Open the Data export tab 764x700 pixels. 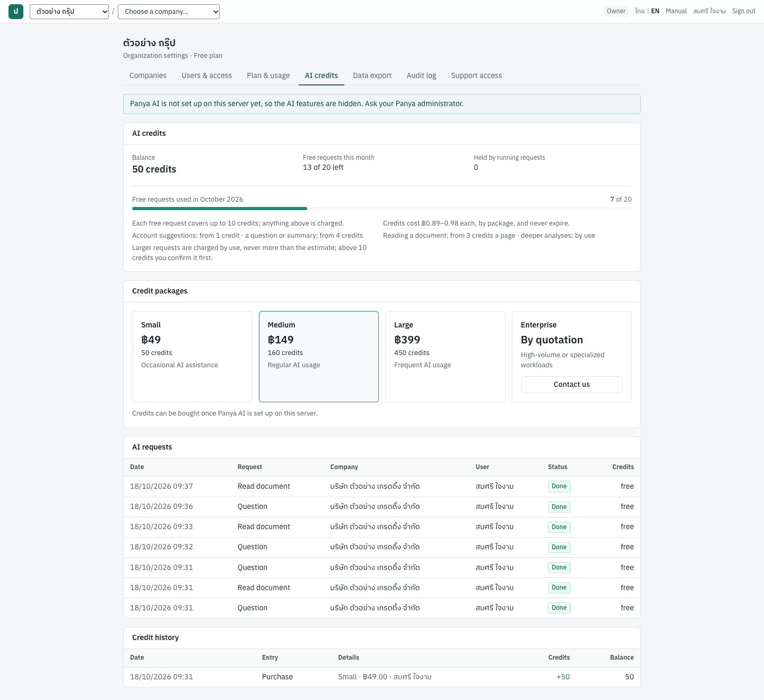tap(372, 75)
